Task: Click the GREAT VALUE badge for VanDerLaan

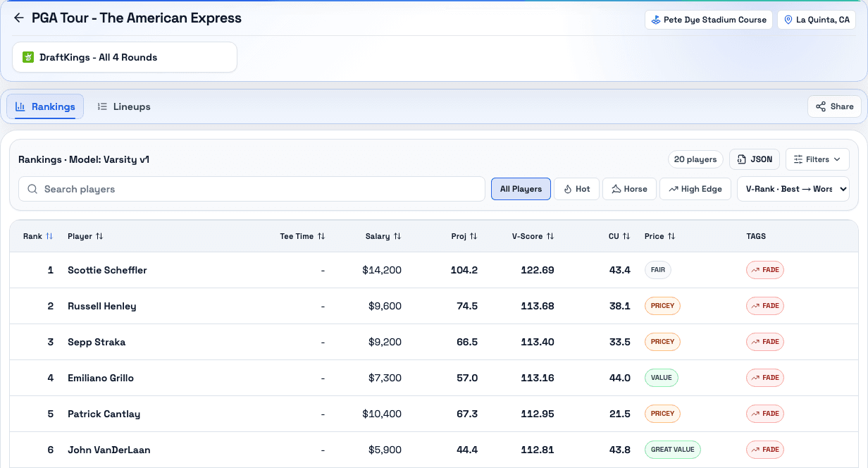Action: (673, 450)
